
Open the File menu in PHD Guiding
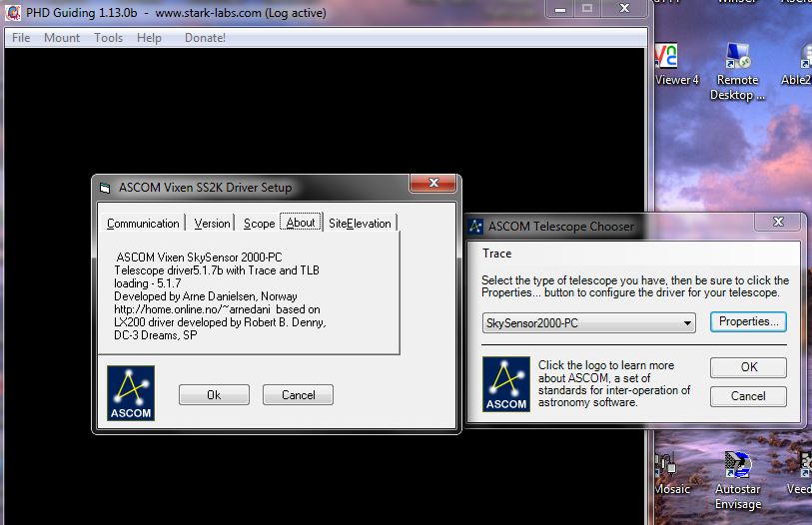[x=21, y=38]
